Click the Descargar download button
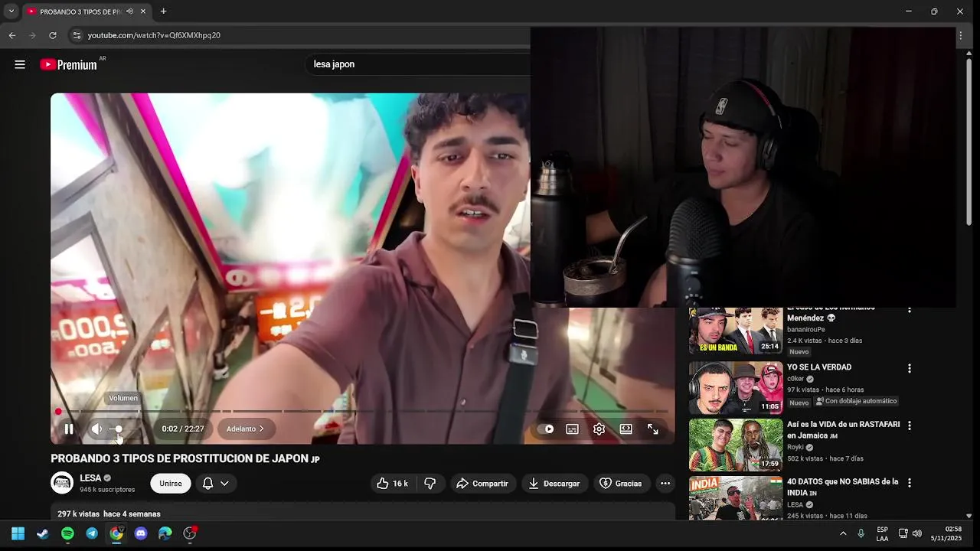Viewport: 980px width, 551px height. (554, 484)
